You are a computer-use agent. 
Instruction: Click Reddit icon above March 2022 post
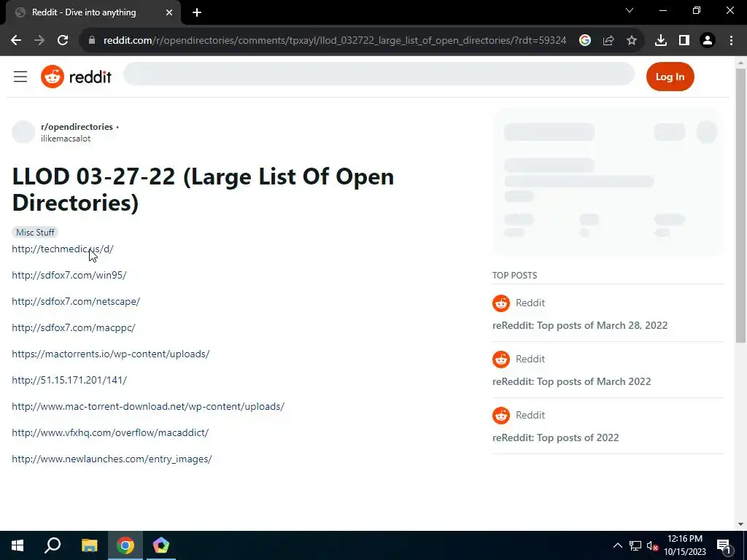coord(500,359)
